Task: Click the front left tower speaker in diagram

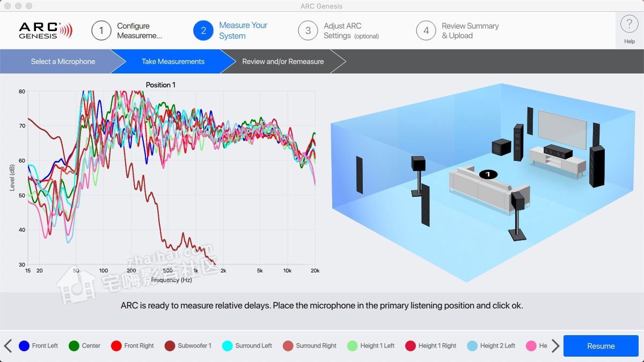Action: 518,142
